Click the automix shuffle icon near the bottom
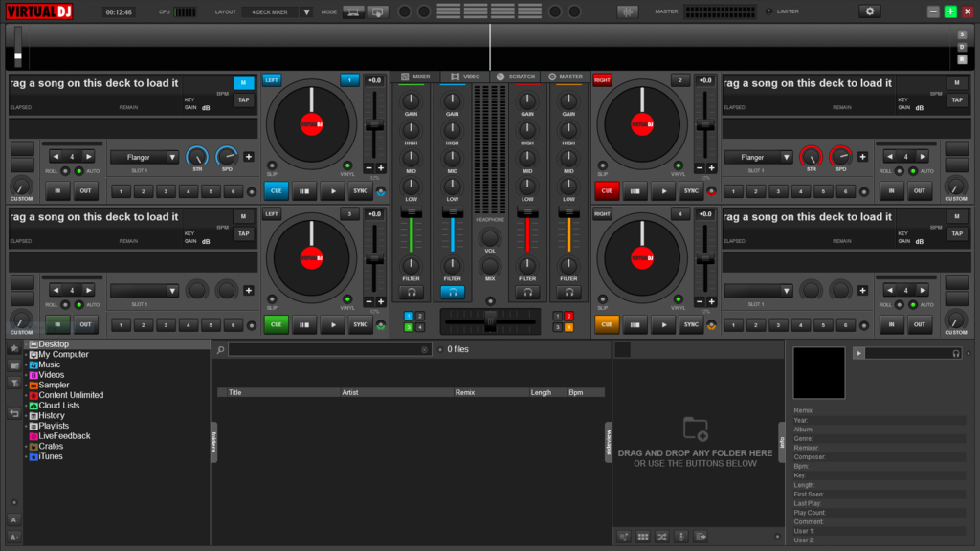Screen dimensions: 980x551 pos(661,537)
